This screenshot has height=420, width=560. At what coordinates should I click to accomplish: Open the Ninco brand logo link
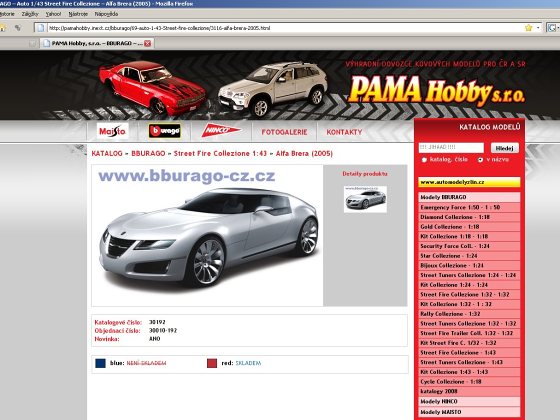(221, 131)
